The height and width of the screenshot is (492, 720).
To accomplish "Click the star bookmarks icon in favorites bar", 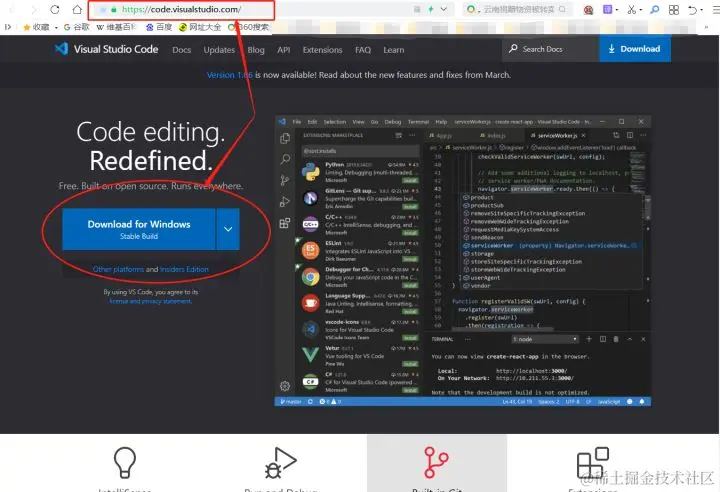I will [x=27, y=27].
